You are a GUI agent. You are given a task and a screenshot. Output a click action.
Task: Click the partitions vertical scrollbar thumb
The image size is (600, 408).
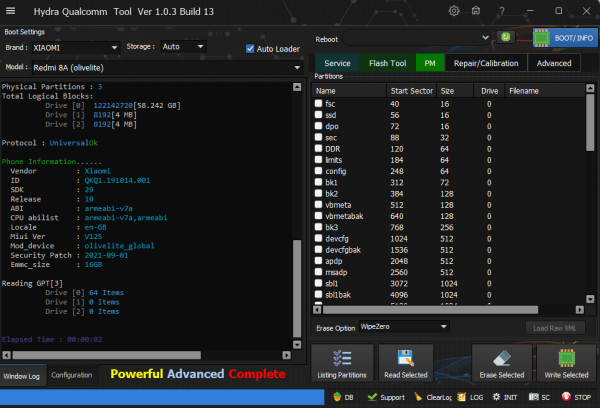point(590,122)
